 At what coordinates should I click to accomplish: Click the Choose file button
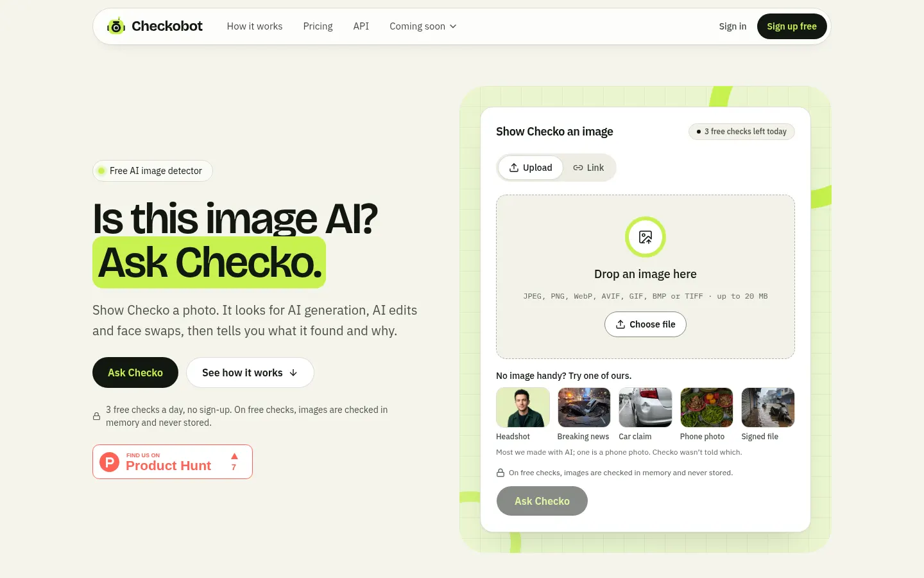click(x=646, y=324)
